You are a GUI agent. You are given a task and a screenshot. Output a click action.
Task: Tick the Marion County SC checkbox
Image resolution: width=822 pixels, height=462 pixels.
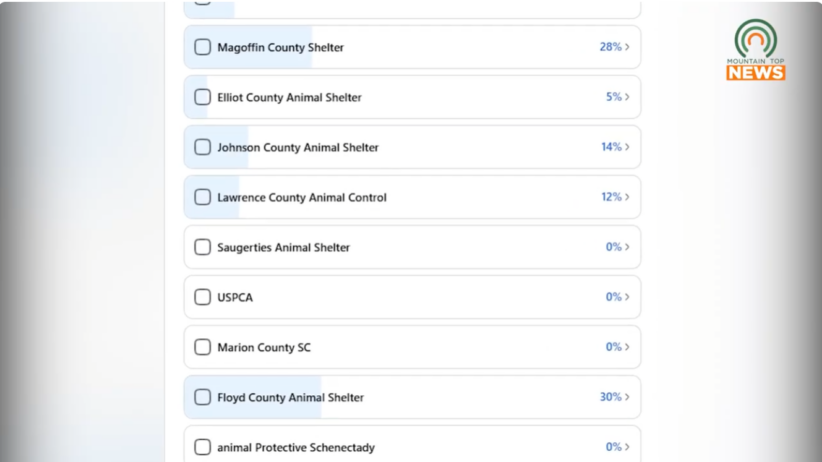[203, 347]
